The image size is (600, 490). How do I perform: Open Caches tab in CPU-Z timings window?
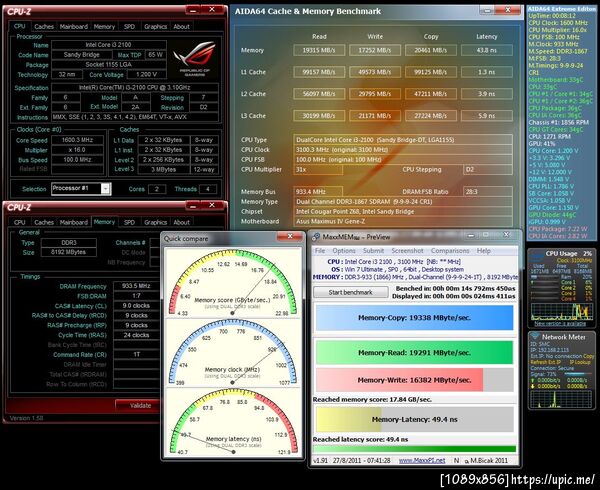pyautogui.click(x=44, y=223)
